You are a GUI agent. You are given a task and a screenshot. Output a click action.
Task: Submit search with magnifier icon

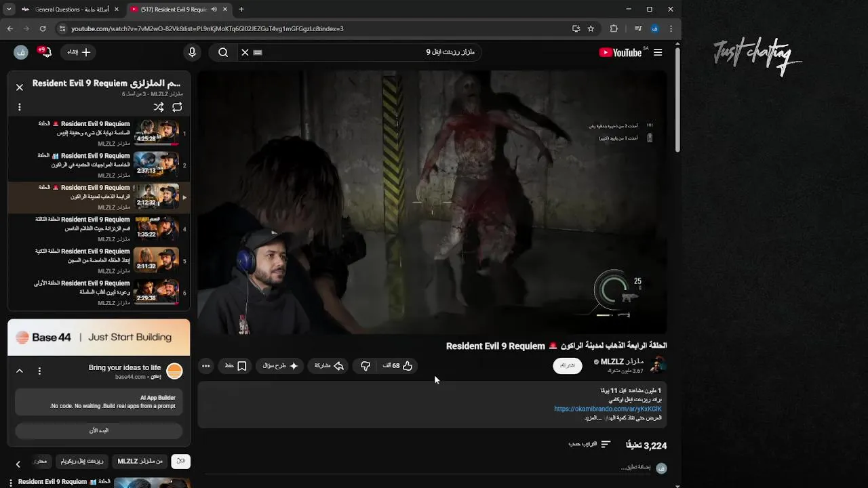[223, 52]
